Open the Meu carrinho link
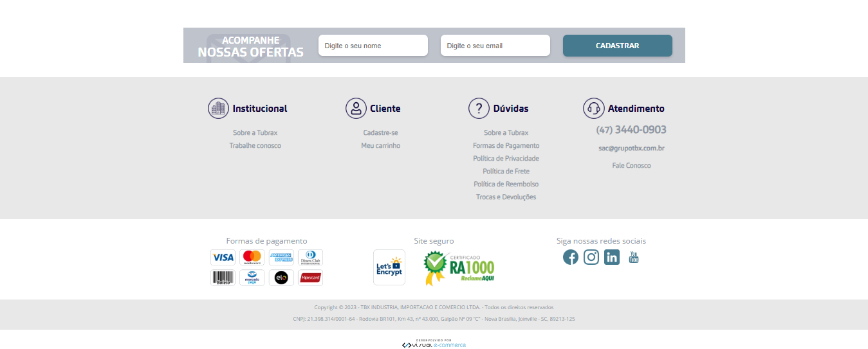This screenshot has height=349, width=868. (380, 146)
